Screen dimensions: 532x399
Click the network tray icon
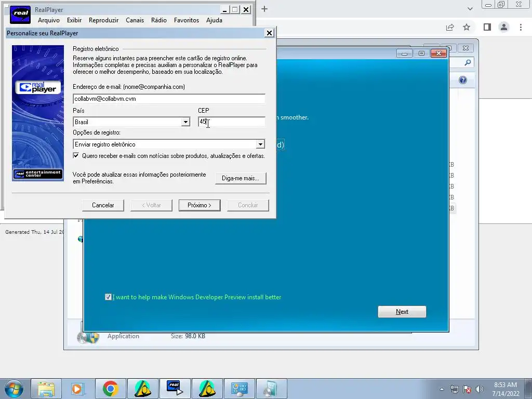(454, 389)
